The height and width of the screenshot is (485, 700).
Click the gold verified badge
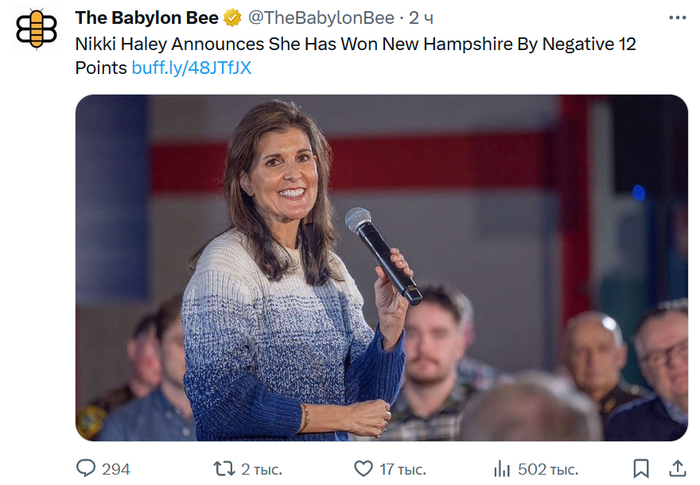point(231,18)
